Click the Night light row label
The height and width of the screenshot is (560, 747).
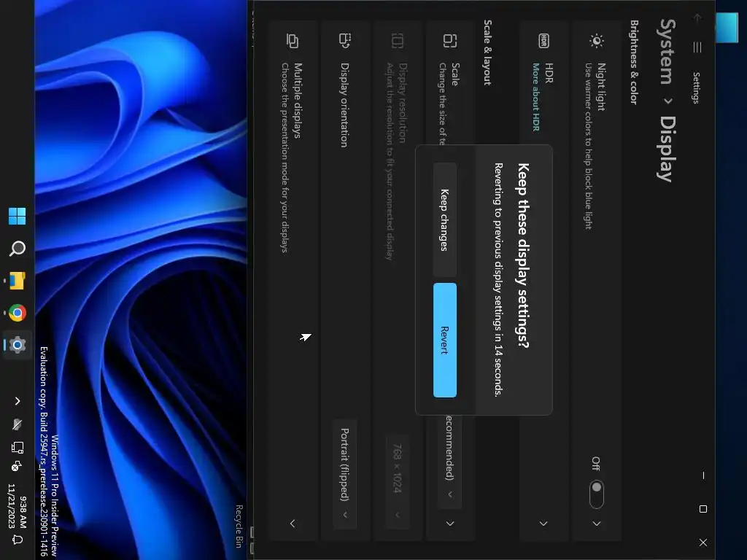click(601, 87)
